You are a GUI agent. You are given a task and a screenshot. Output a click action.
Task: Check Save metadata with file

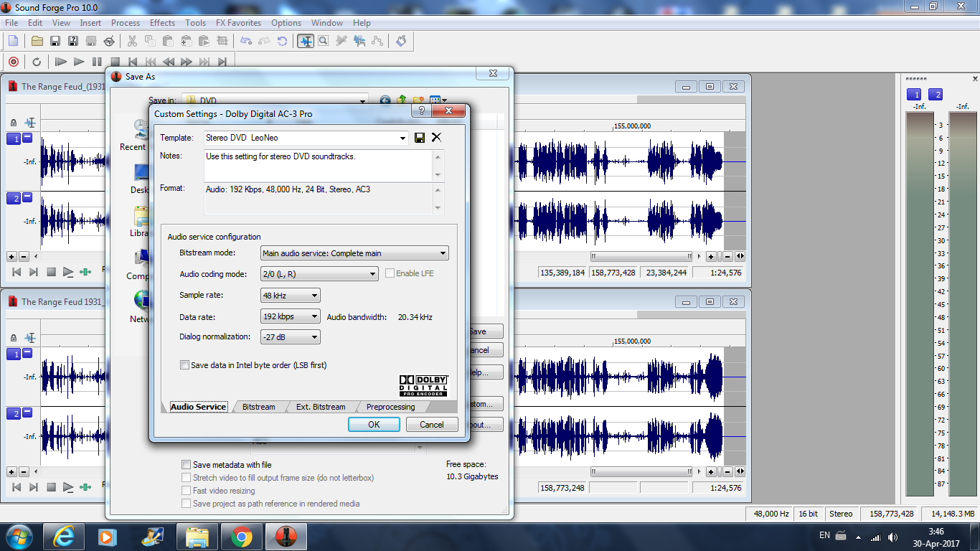click(x=187, y=465)
